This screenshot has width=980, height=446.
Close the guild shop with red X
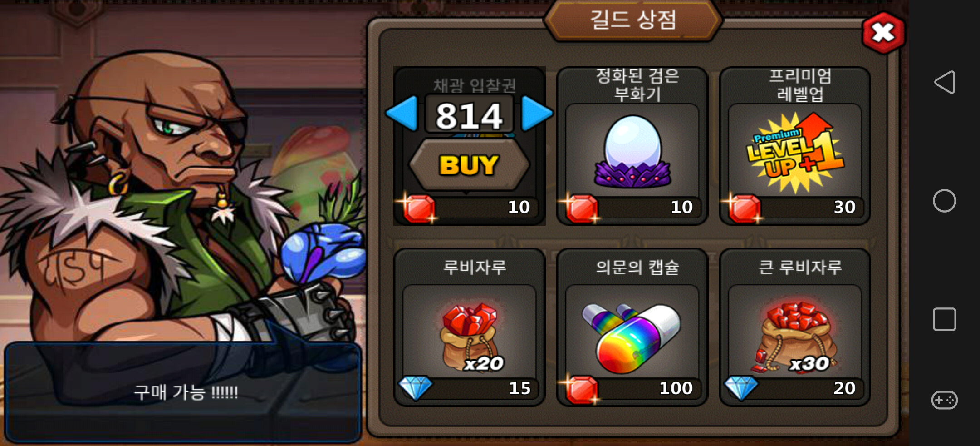tap(883, 33)
